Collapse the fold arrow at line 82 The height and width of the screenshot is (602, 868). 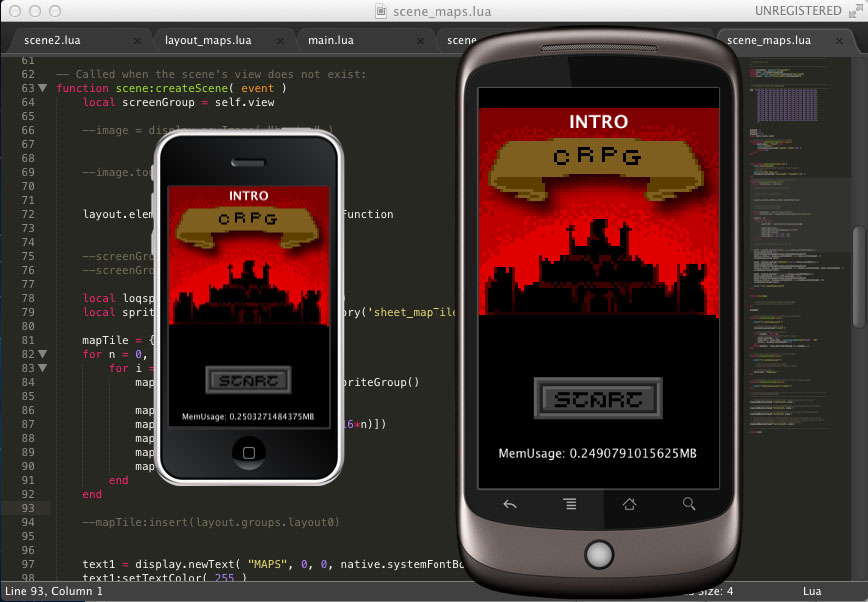pos(43,354)
